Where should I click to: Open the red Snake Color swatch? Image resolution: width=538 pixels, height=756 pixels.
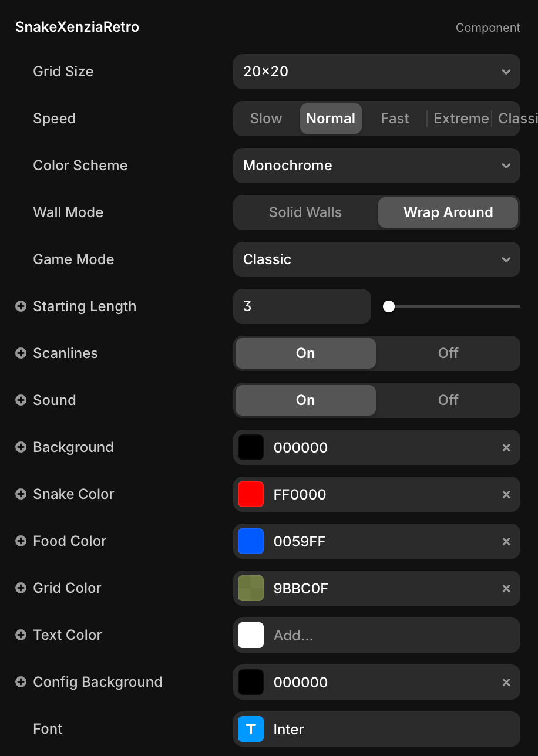pyautogui.click(x=251, y=494)
